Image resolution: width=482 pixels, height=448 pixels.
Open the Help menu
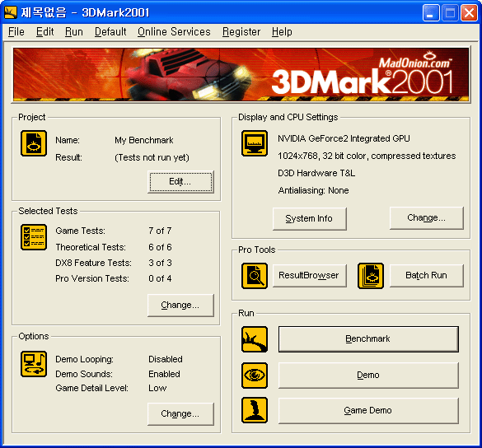click(x=282, y=31)
